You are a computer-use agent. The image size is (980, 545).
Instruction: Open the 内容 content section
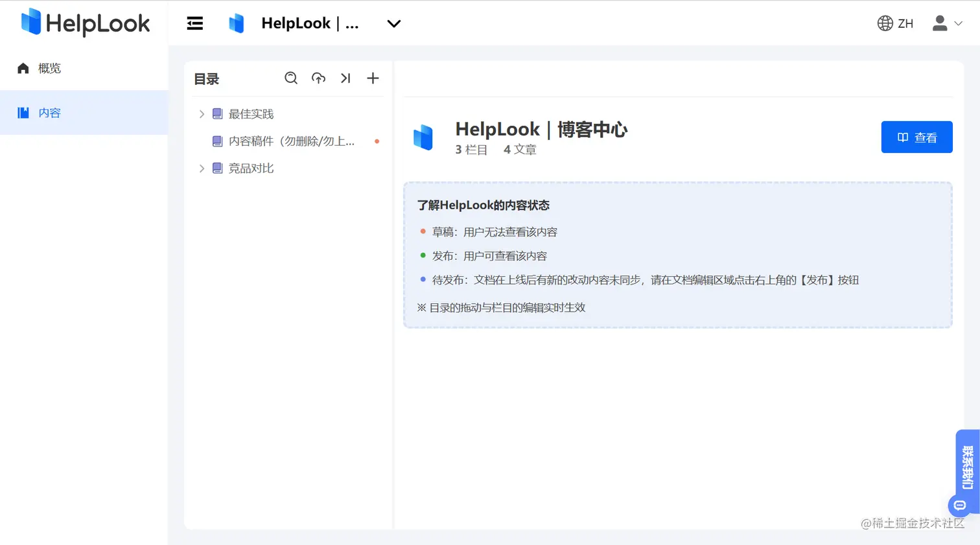(x=84, y=113)
